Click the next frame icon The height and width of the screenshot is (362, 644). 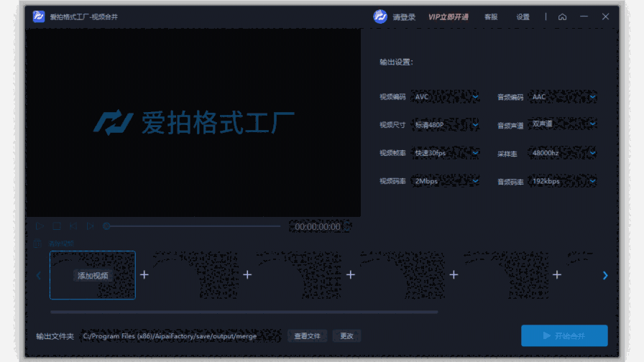point(90,226)
